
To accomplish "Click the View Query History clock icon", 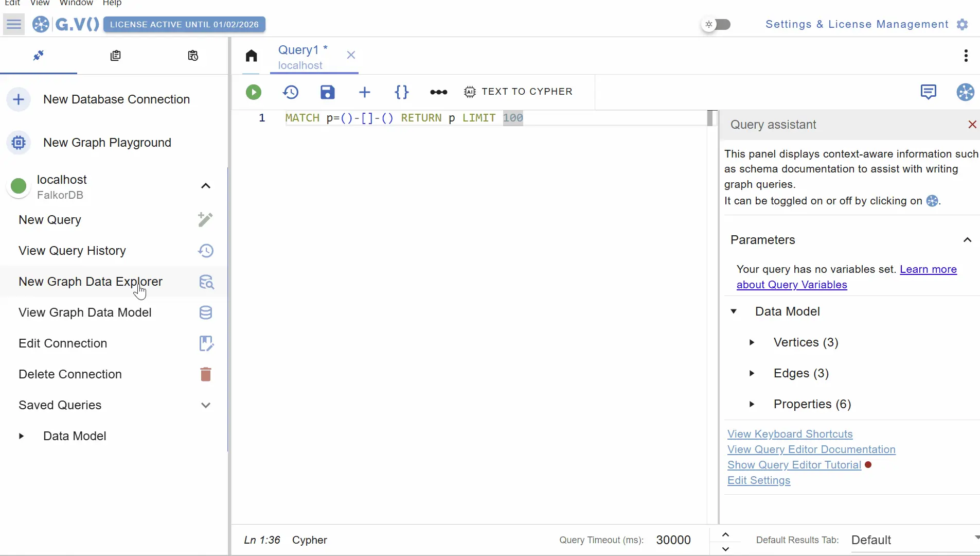I will coord(206,251).
